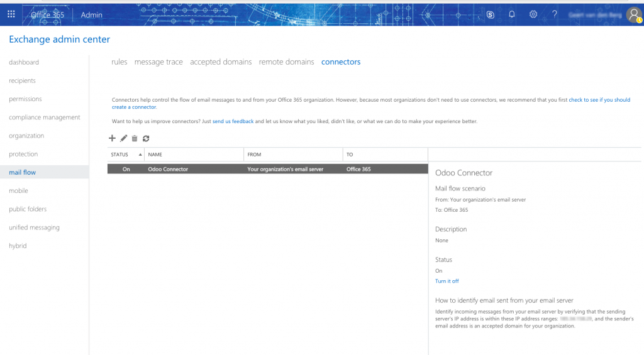This screenshot has width=644, height=355.
Task: Open the user profile avatar
Action: [634, 15]
